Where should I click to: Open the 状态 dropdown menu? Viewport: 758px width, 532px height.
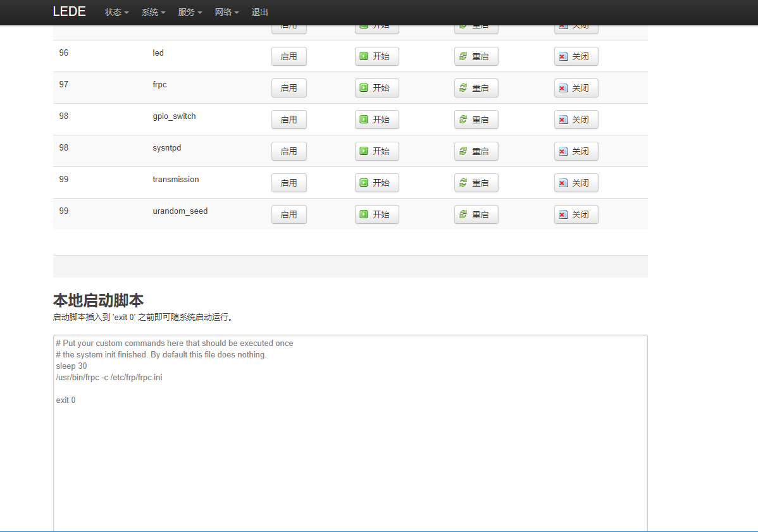(116, 11)
